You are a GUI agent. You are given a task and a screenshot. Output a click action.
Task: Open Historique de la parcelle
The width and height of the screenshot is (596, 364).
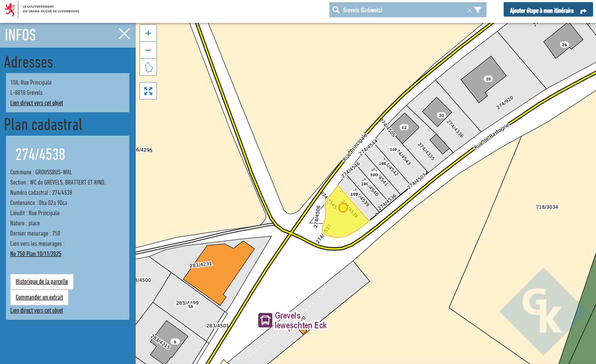click(42, 281)
